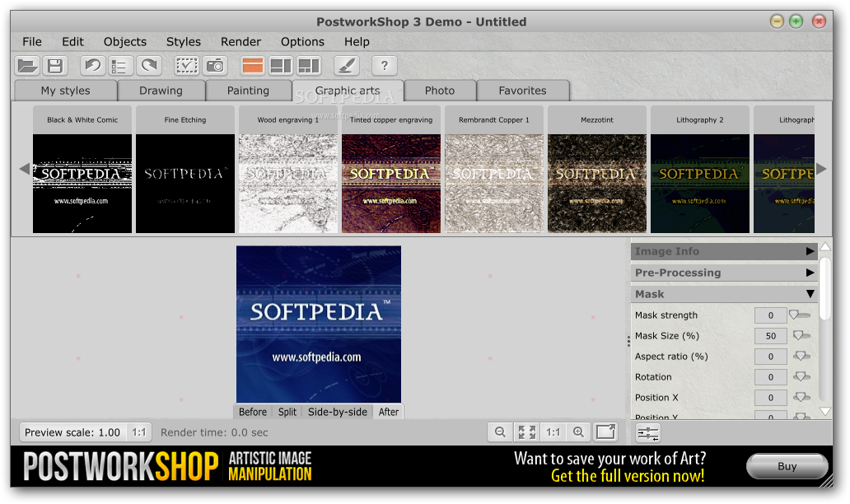Apply the Tinted copper engraving style
Screen dimensions: 850x504
[x=391, y=170]
